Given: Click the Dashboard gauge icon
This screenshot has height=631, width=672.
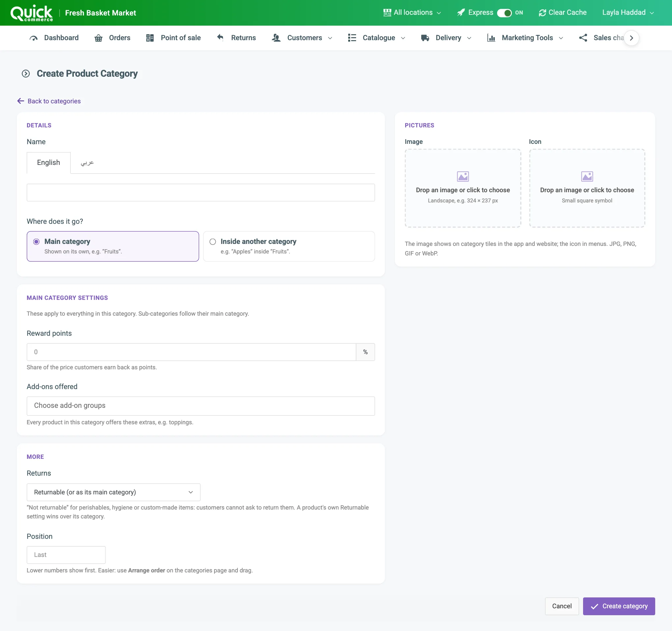Looking at the screenshot, I should (x=34, y=38).
